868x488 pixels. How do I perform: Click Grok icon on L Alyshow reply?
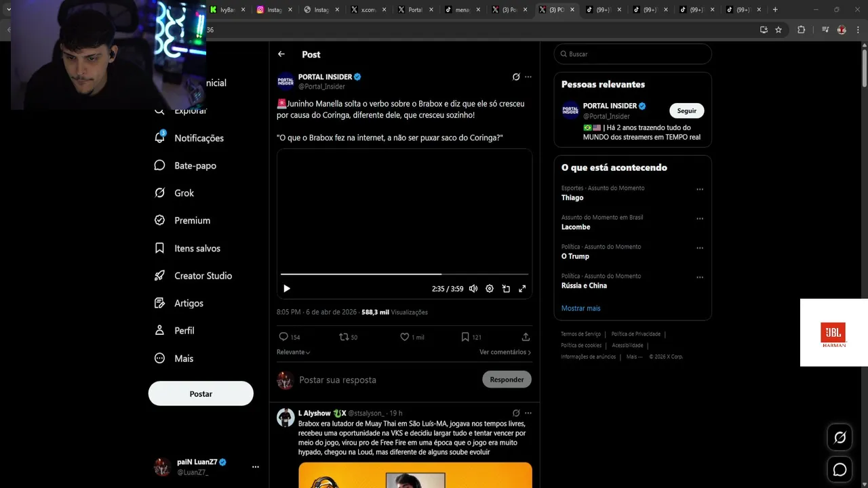tap(516, 413)
